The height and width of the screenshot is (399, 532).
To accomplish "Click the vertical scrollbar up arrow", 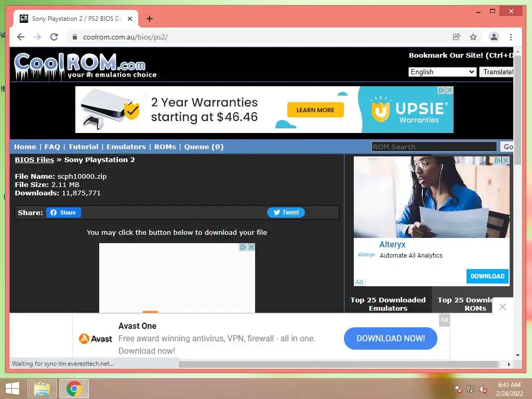I will click(517, 52).
